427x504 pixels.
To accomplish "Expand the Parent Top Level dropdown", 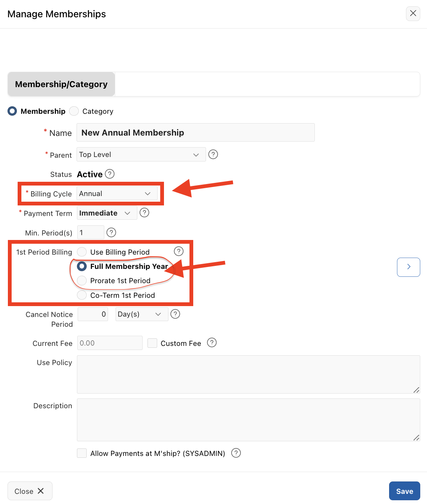I will 141,154.
